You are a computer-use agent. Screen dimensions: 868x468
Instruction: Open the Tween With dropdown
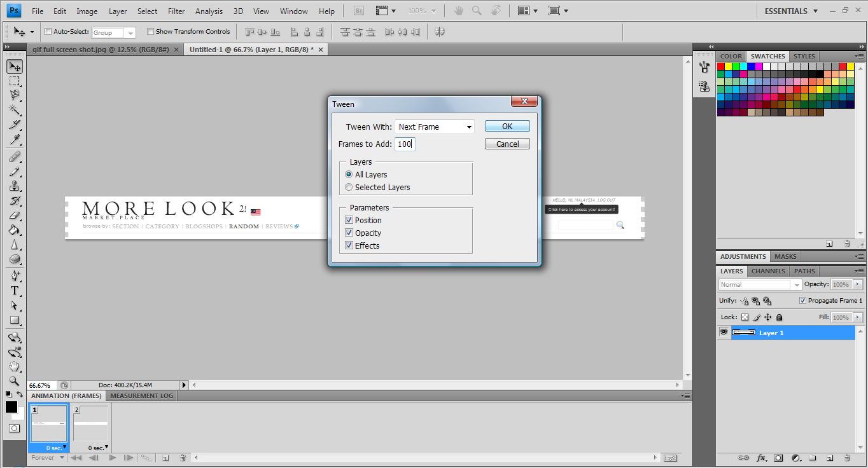coord(435,127)
